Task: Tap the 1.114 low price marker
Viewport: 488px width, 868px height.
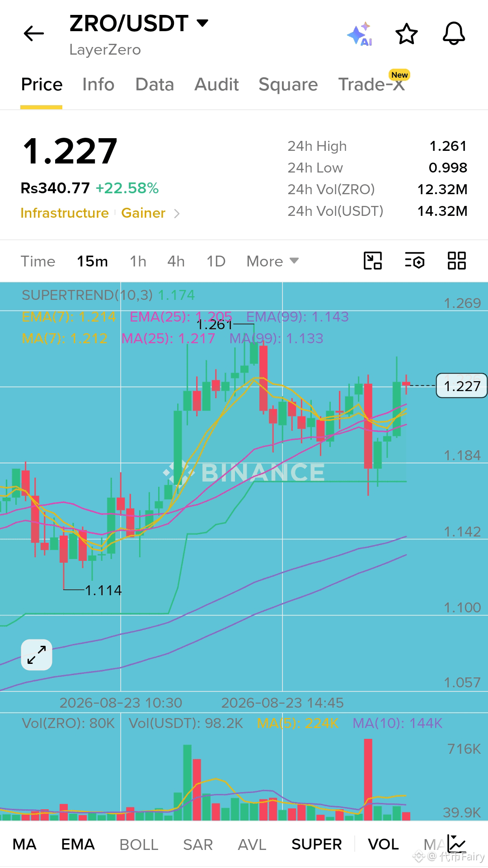Action: click(x=103, y=590)
